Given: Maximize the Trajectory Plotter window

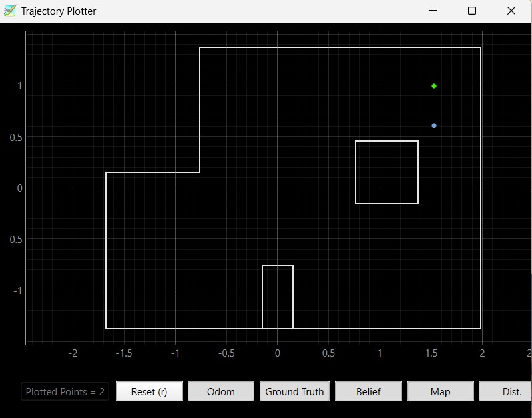Looking at the screenshot, I should click(x=472, y=11).
